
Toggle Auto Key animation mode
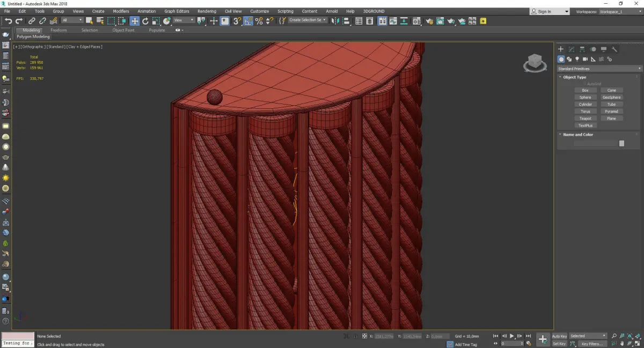pos(559,336)
